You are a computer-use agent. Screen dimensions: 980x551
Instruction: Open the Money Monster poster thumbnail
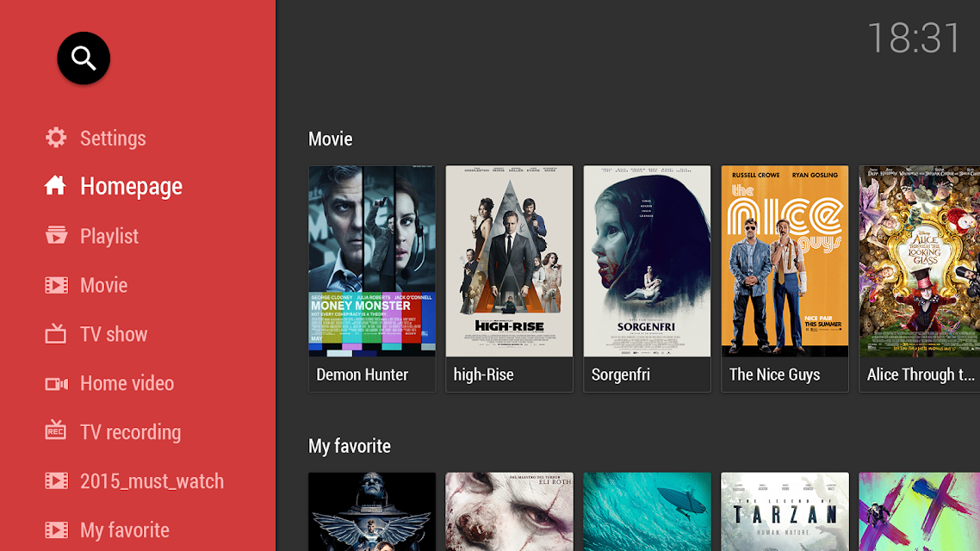372,261
